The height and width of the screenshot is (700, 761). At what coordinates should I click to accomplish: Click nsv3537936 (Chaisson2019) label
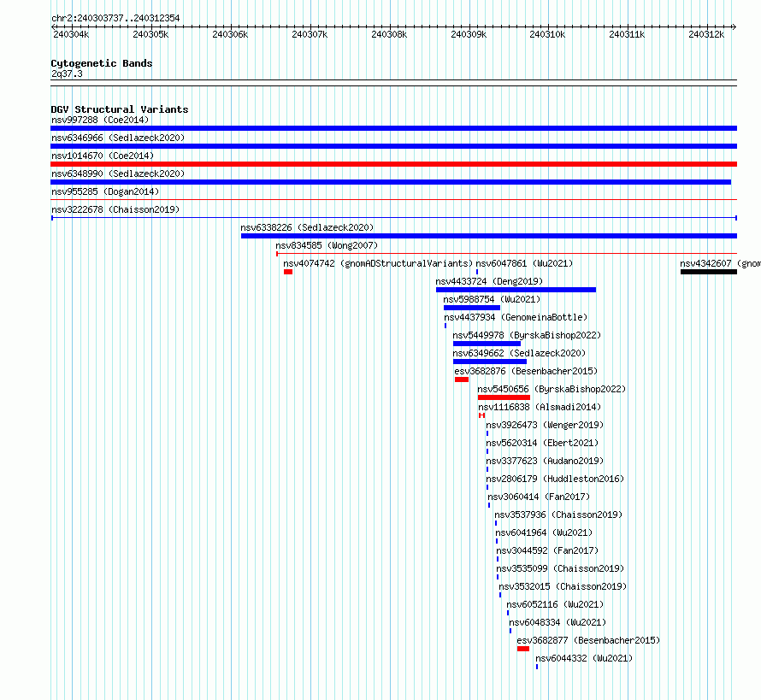pyautogui.click(x=558, y=515)
